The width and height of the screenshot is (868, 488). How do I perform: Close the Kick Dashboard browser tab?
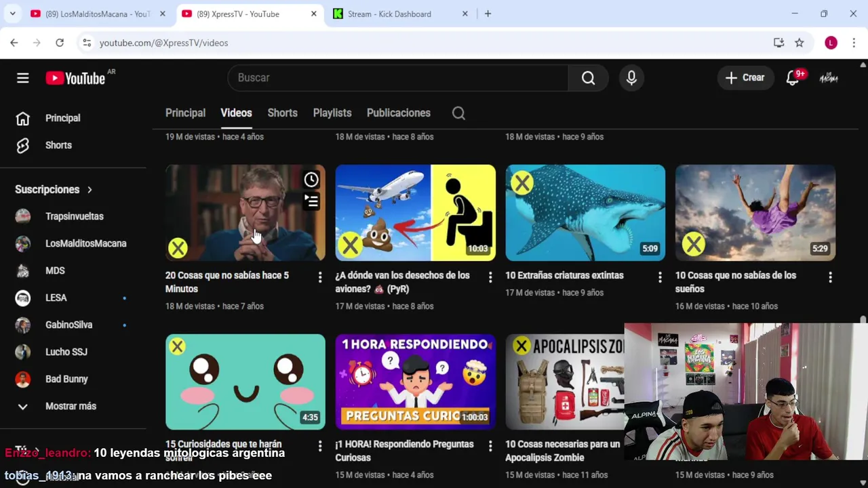[465, 14]
